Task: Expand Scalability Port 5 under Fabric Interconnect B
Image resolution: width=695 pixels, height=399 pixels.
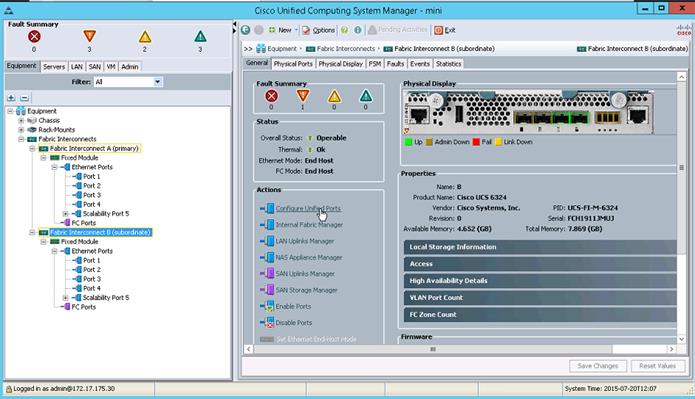Action: pyautogui.click(x=65, y=298)
